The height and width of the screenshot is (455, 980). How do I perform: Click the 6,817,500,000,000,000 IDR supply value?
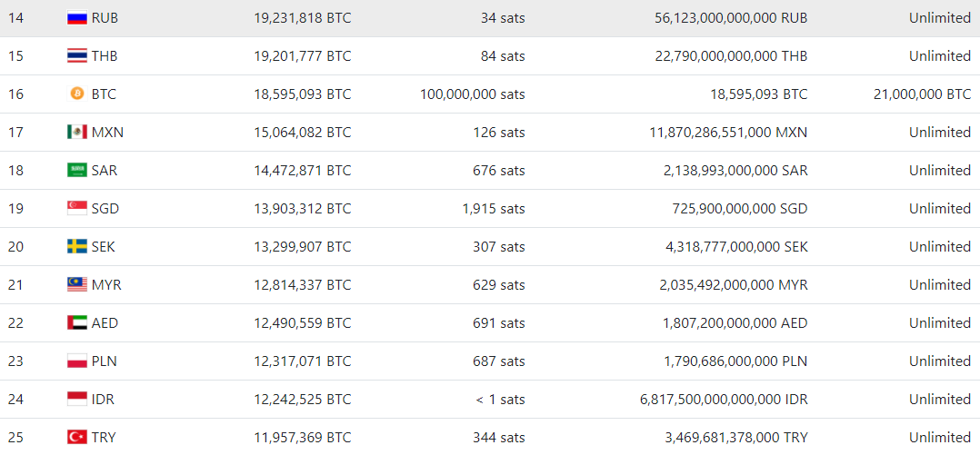pyautogui.click(x=724, y=400)
